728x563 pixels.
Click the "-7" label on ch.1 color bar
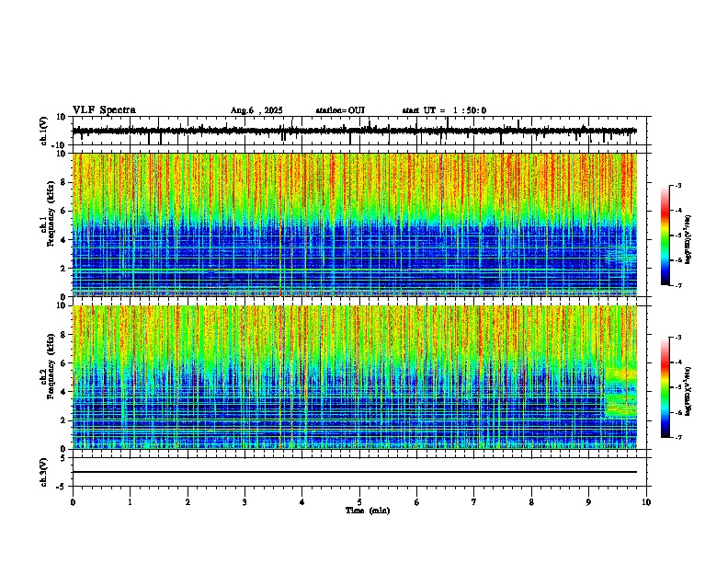[678, 285]
